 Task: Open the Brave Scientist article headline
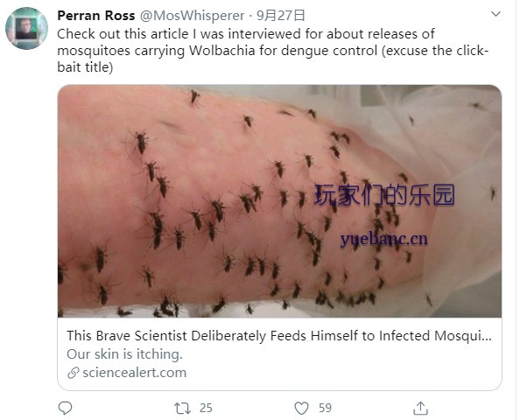279,336
